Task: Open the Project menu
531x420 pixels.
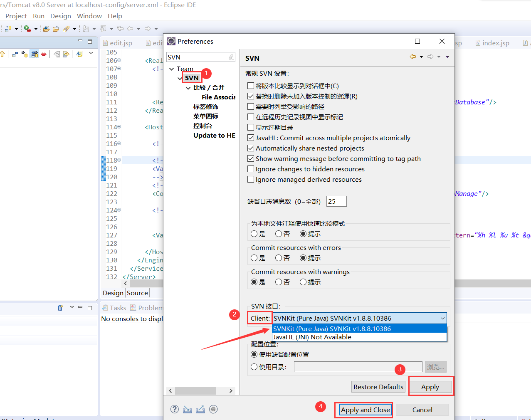Action: (x=16, y=16)
